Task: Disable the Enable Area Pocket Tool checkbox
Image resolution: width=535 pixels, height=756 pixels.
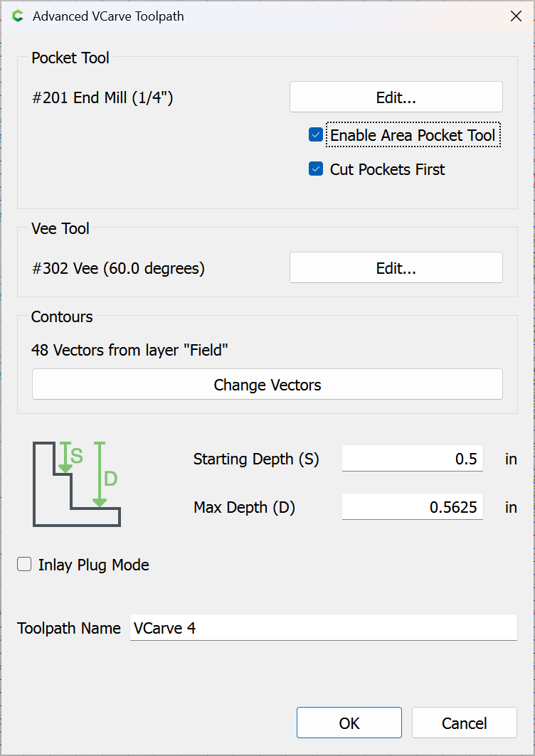Action: tap(316, 134)
